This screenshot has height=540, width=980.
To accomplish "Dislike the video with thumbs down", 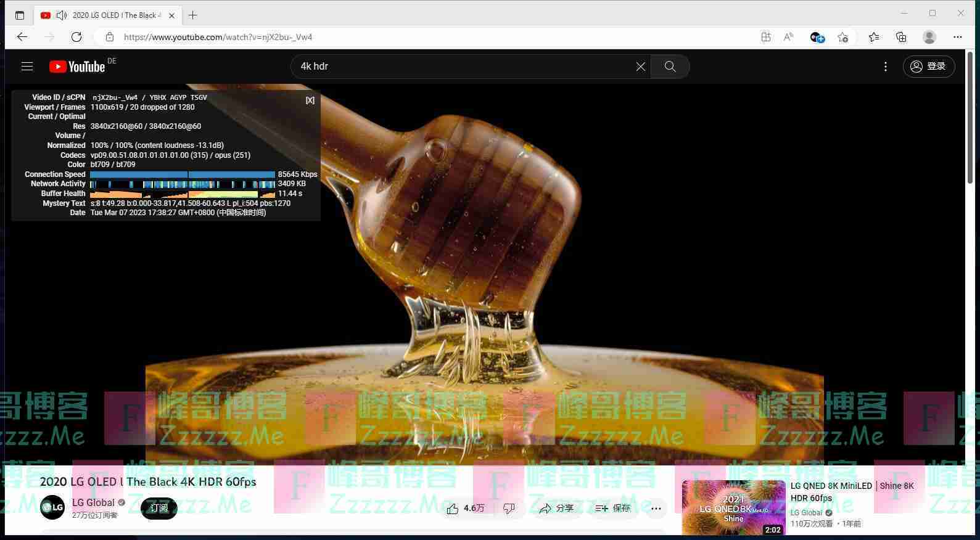I will click(509, 509).
